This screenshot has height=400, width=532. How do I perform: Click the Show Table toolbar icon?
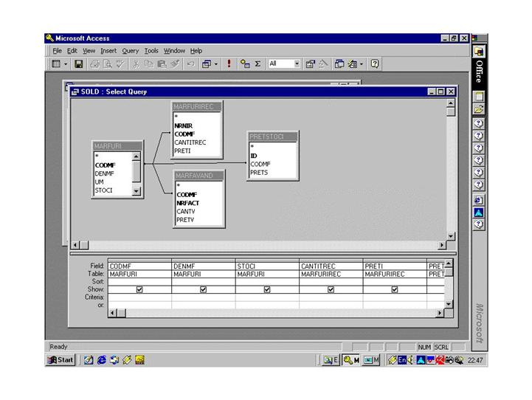[x=245, y=64]
